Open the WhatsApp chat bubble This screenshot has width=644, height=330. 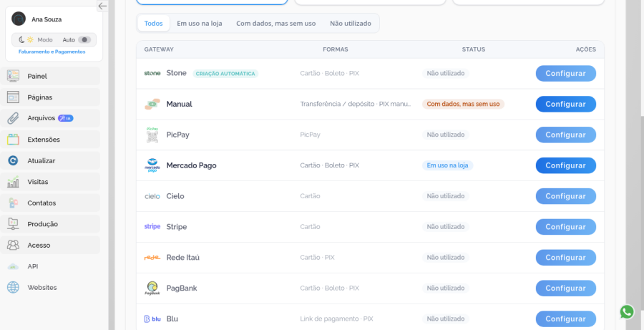627,312
